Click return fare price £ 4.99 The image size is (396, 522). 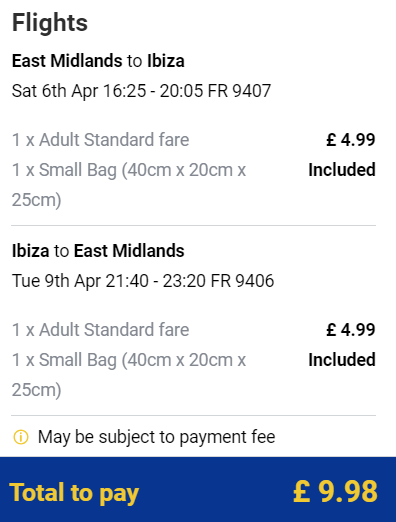click(x=351, y=329)
